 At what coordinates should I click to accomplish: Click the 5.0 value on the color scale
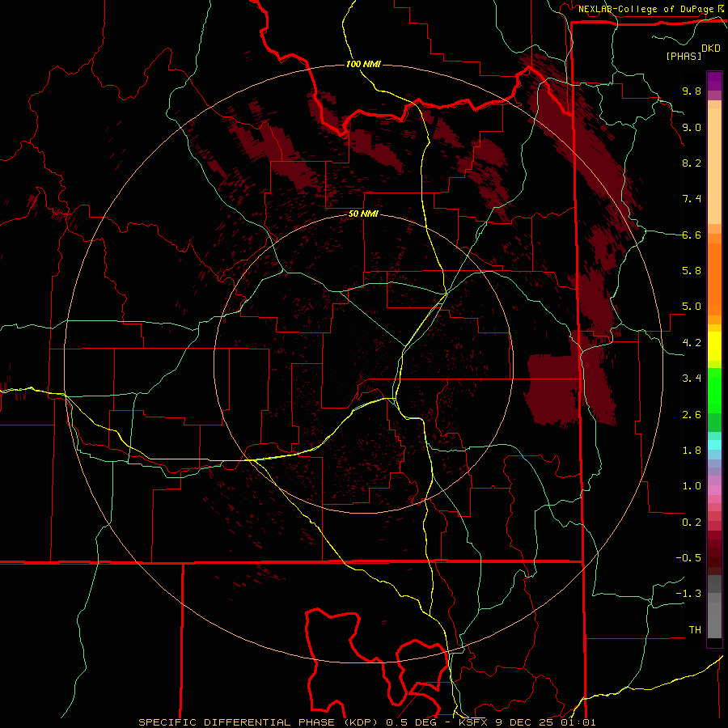tap(692, 307)
